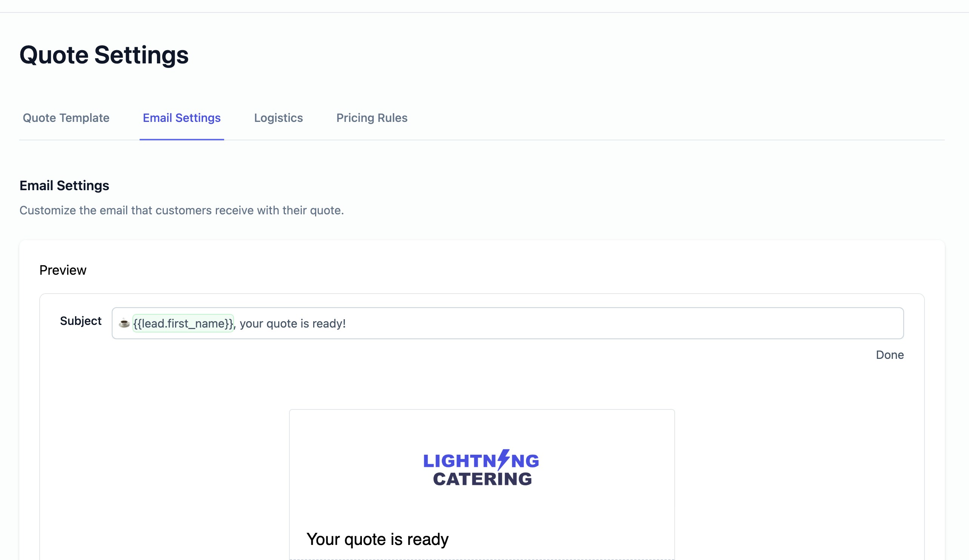This screenshot has width=969, height=560.
Task: Click inside the Subject input field
Action: 508,323
